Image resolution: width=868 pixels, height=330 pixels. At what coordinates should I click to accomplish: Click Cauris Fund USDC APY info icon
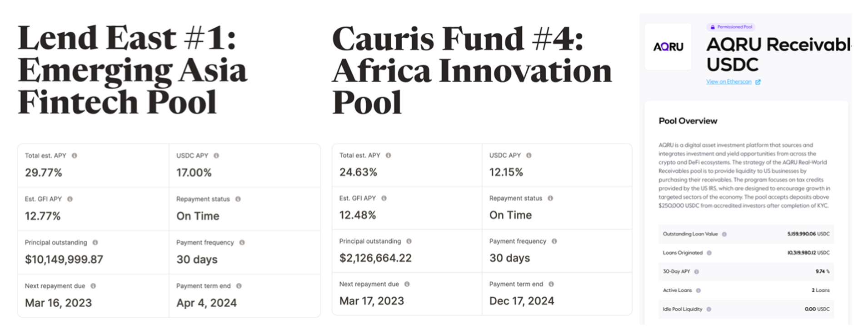(529, 155)
